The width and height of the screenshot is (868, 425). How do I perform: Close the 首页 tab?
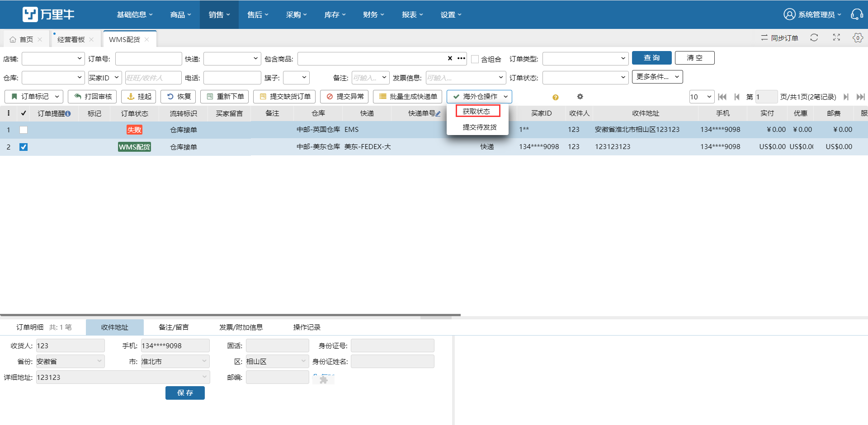pyautogui.click(x=40, y=40)
